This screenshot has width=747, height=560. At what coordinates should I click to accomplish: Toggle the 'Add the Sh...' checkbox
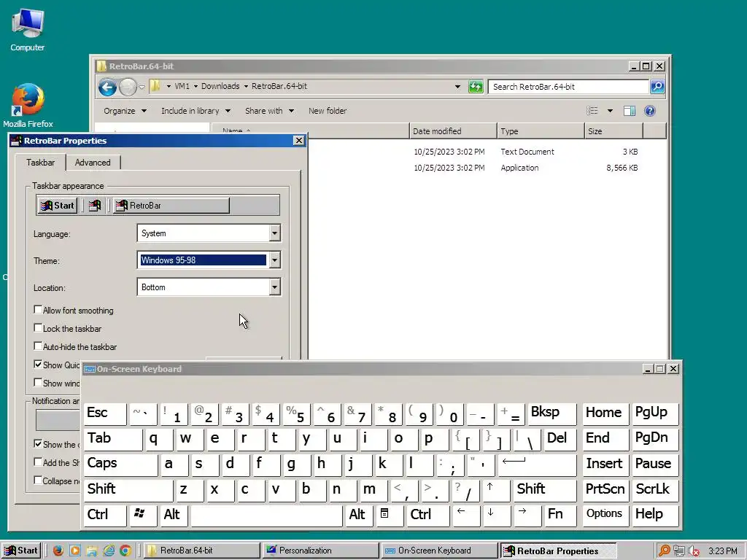38,462
